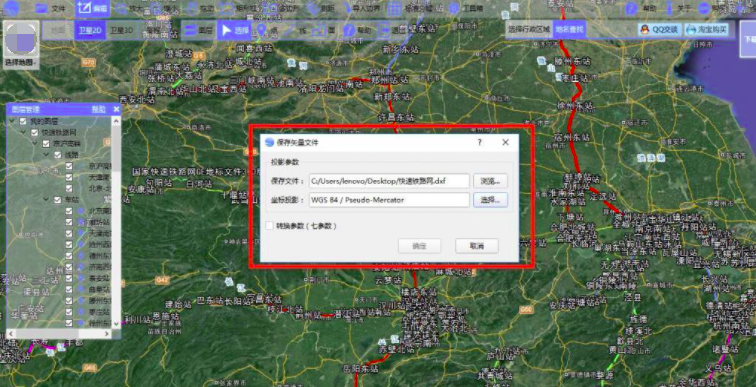The height and width of the screenshot is (387, 756).
Task: Open the 编辑 (Edit) toolbar menu
Action: pyautogui.click(x=92, y=8)
